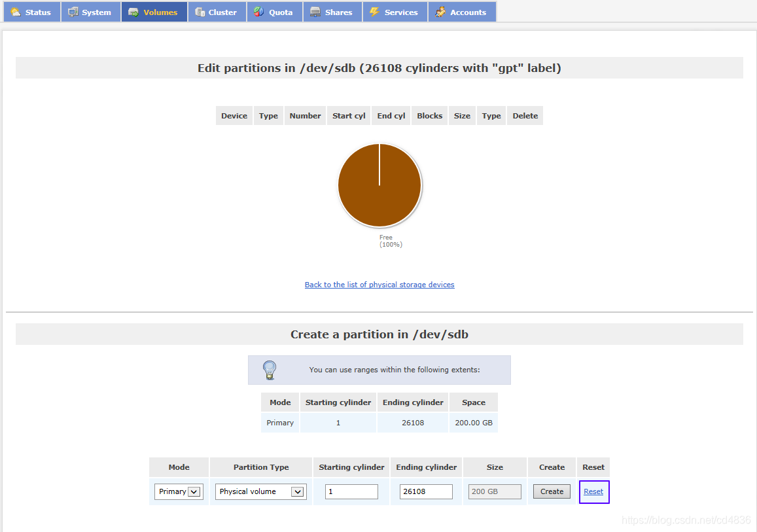Image resolution: width=757 pixels, height=532 pixels.
Task: Click the Shares tab drive icon
Action: (315, 12)
